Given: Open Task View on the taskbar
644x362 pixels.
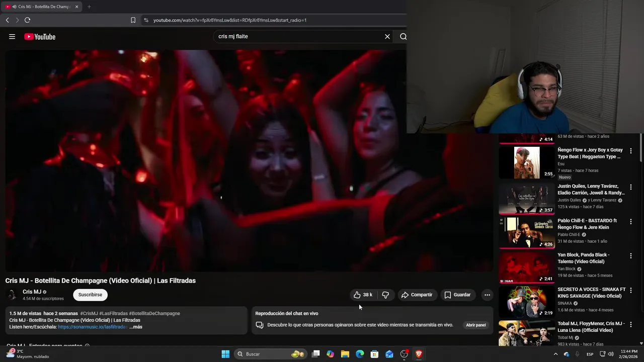Looking at the screenshot, I should pos(315,354).
